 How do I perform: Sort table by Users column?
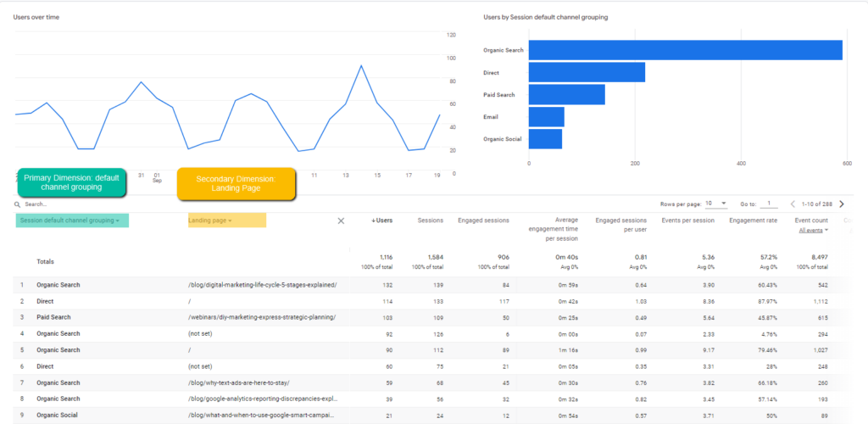[x=382, y=220]
